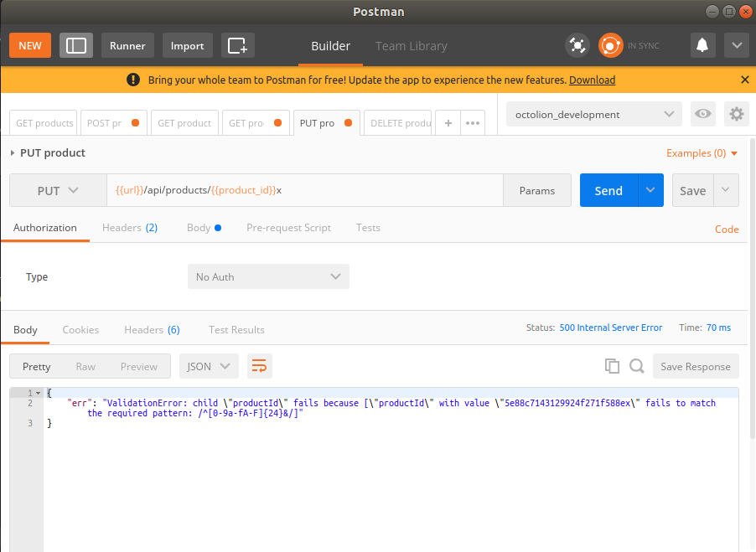756x552 pixels.
Task: Search the response with magnifier icon
Action: pyautogui.click(x=636, y=366)
